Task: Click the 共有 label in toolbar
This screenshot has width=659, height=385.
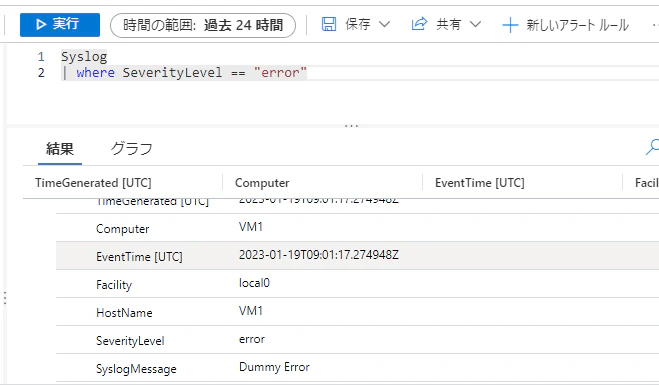Action: click(448, 24)
